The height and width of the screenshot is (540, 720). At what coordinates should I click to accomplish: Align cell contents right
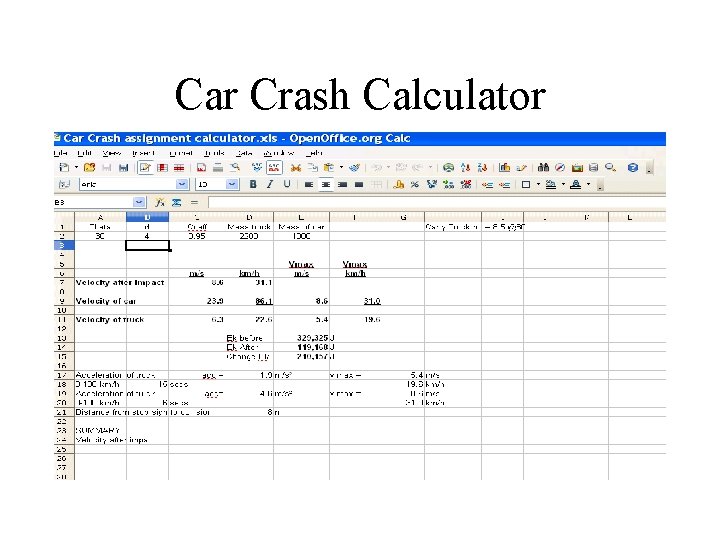coord(343,185)
